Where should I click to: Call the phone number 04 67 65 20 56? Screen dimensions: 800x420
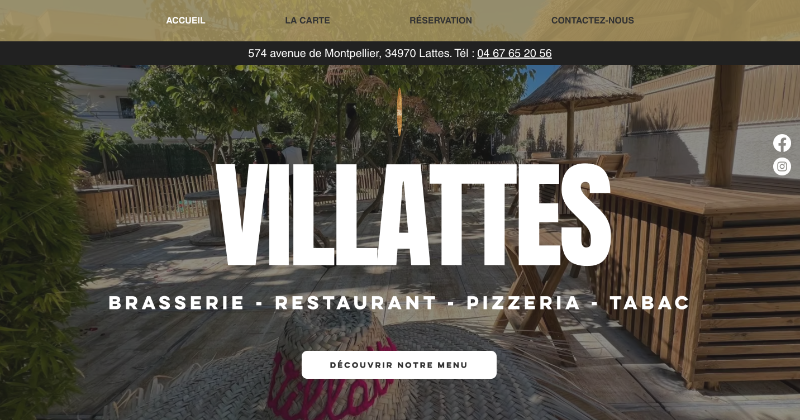click(x=514, y=53)
